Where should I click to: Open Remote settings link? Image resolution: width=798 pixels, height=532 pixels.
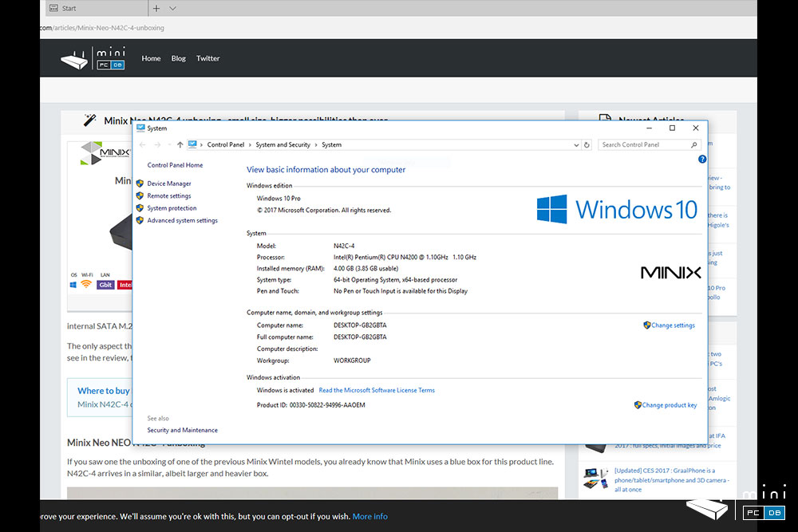169,196
